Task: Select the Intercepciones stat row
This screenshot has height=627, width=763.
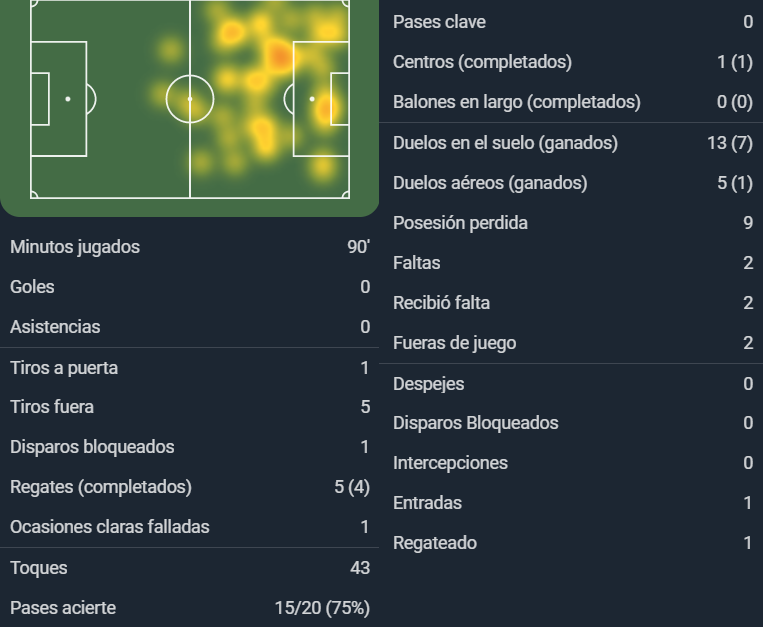Action: pyautogui.click(x=571, y=463)
